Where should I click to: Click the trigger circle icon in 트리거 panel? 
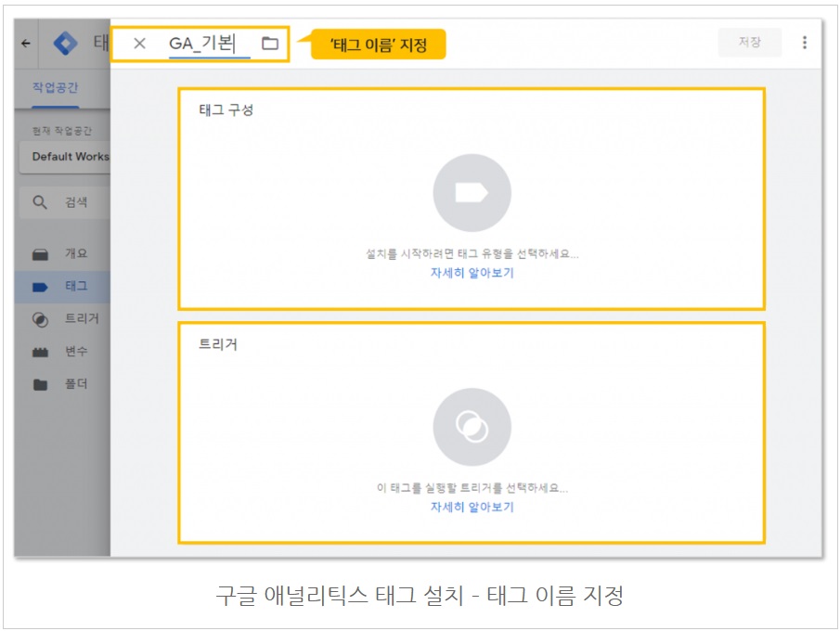pos(472,427)
